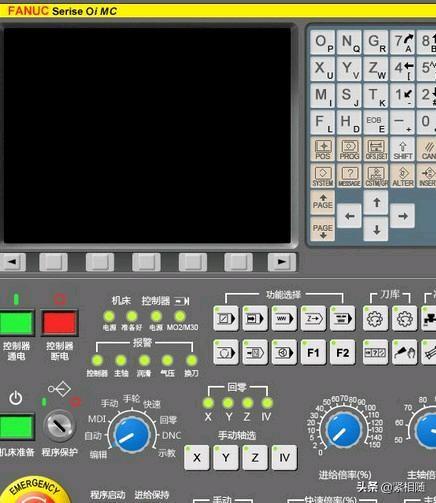Click the blue mode selector knob

click(132, 435)
